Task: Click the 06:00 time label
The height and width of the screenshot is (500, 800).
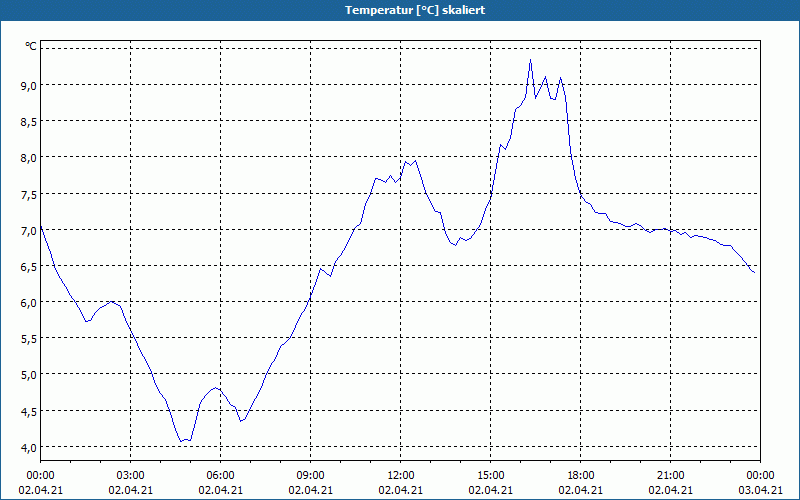Action: coord(220,476)
